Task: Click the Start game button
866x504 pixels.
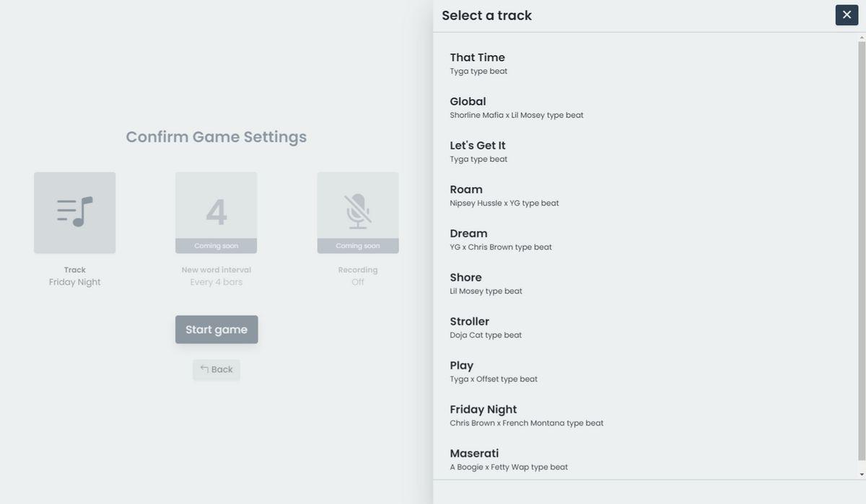Action: (216, 330)
